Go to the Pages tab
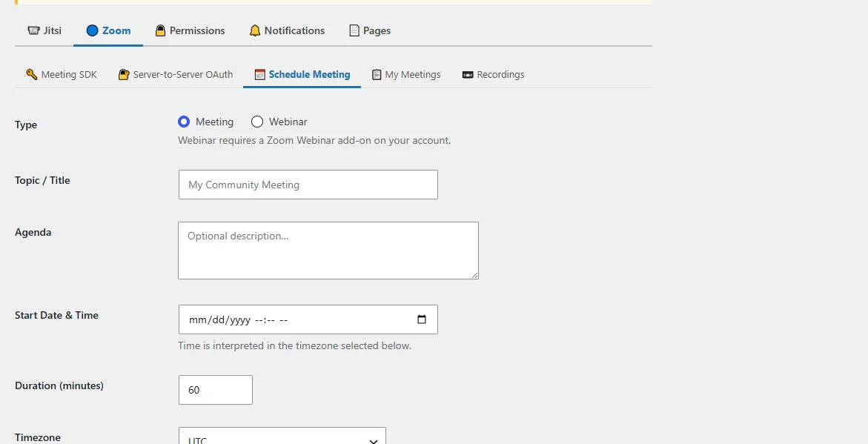This screenshot has height=444, width=868. (370, 30)
